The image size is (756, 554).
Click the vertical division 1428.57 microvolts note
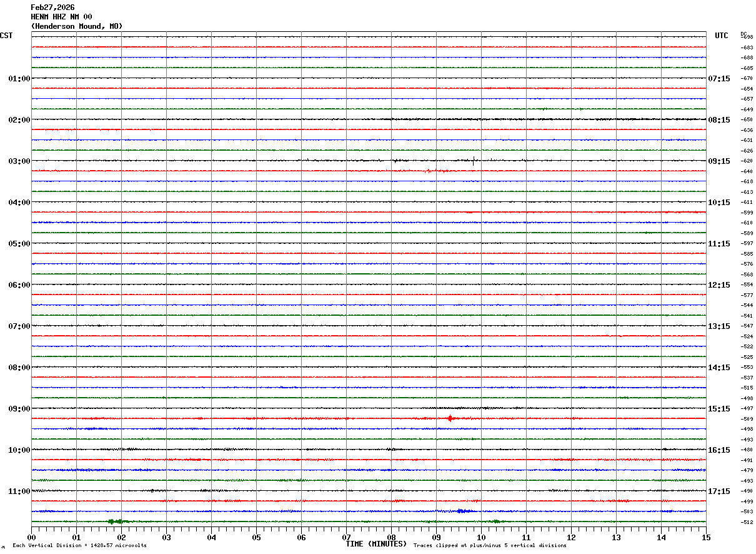pos(79,546)
